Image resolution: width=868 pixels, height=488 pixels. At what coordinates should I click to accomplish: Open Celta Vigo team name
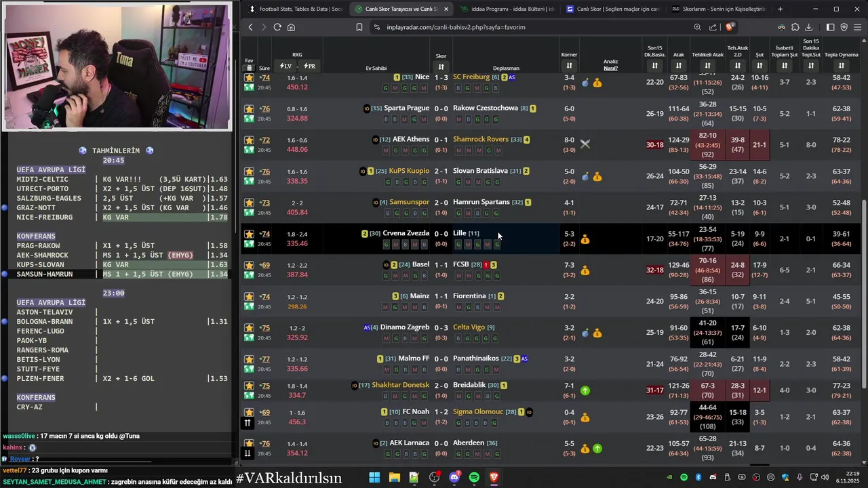coord(469,327)
